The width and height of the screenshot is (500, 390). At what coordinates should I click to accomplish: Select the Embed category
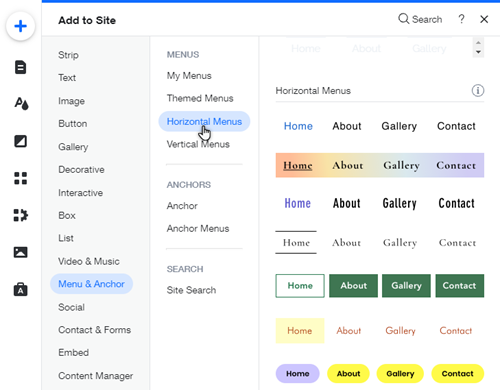(x=73, y=352)
